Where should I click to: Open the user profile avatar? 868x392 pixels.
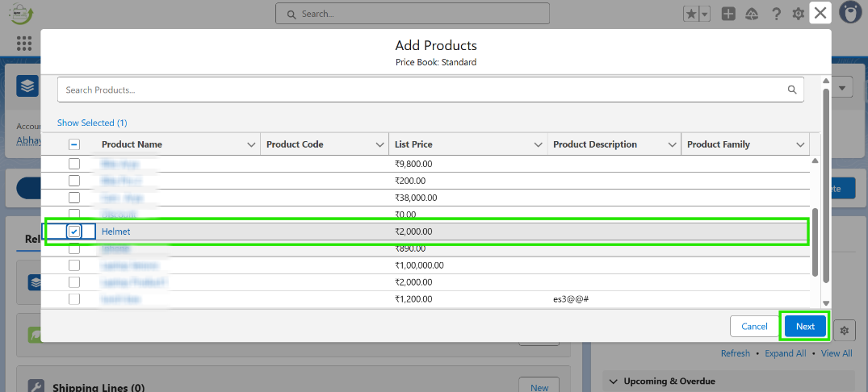tap(850, 13)
